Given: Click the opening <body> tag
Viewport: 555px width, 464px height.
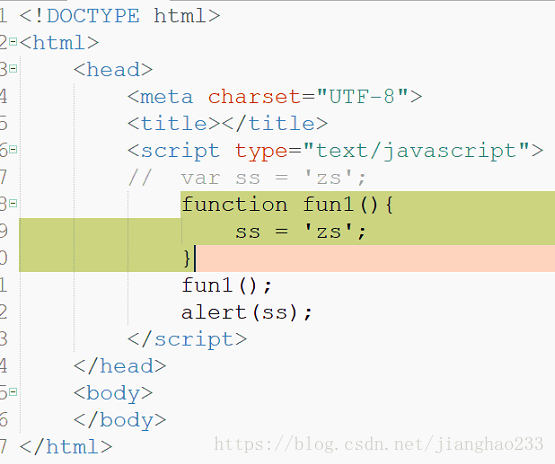Looking at the screenshot, I should coord(113,394).
